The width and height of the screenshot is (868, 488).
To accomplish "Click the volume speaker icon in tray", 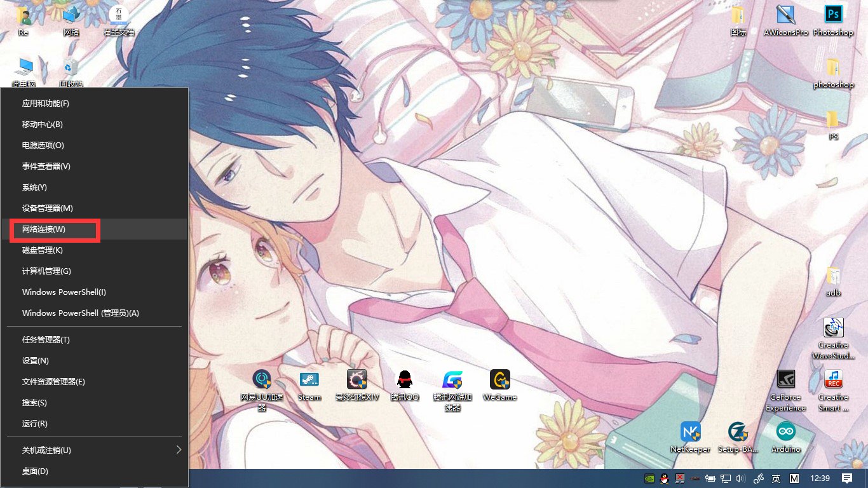I will point(740,478).
